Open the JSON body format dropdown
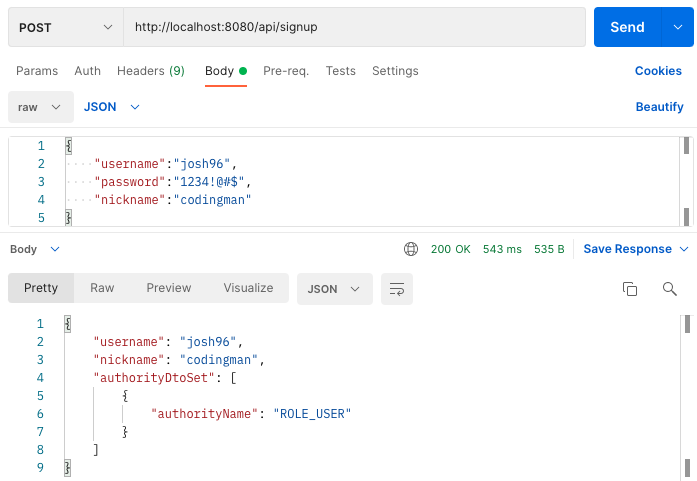The image size is (697, 481). 112,107
